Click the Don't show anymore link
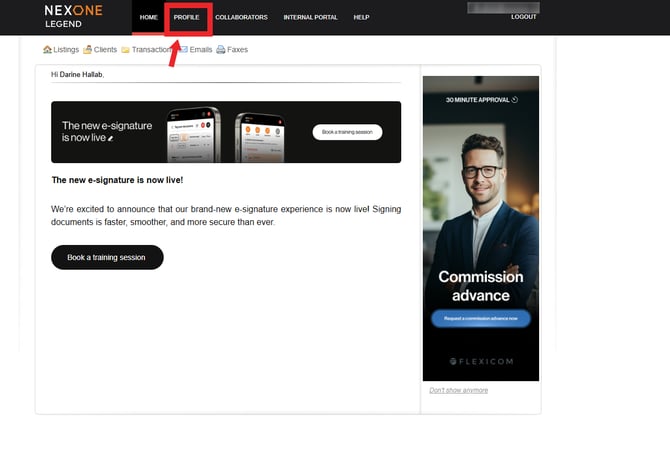The width and height of the screenshot is (670, 470). point(458,390)
